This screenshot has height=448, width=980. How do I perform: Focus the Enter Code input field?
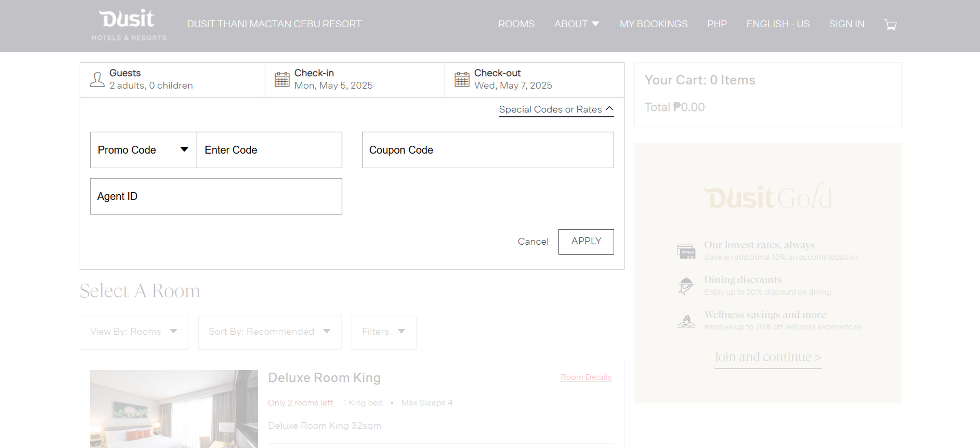(x=269, y=150)
